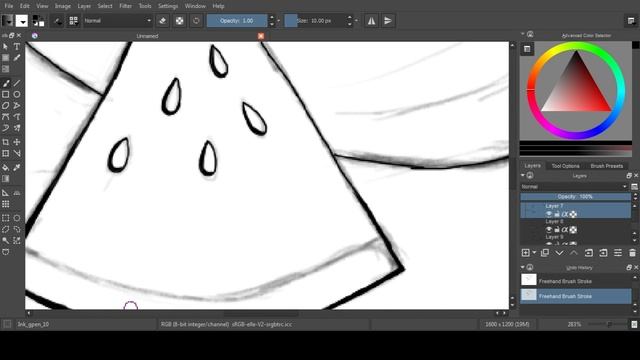Viewport: 640px width, 360px height.
Task: Select the Polygonal Selection tool
Action: pyautogui.click(x=6, y=229)
